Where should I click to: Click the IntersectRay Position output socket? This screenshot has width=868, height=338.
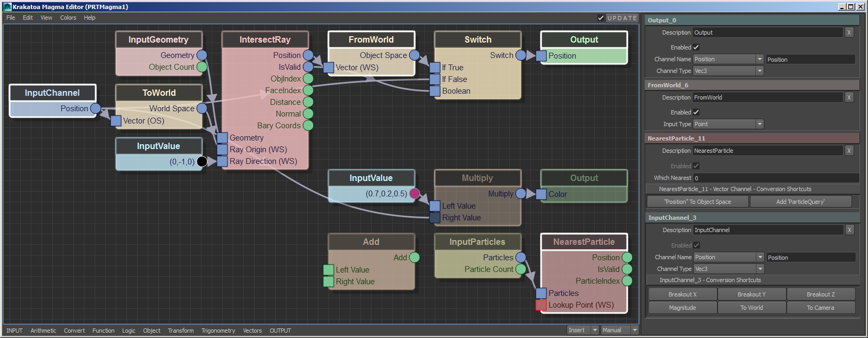pos(308,55)
